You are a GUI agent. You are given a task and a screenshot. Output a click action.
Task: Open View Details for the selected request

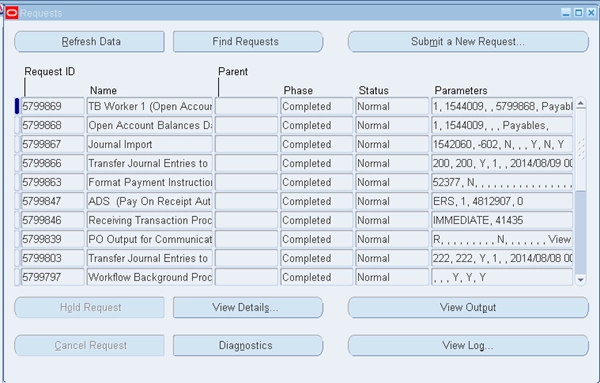coord(248,307)
